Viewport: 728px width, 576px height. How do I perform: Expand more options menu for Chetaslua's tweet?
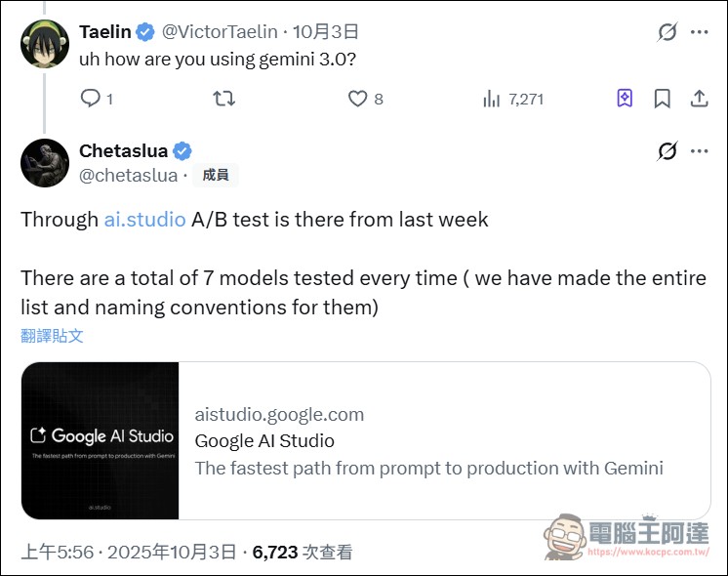700,151
